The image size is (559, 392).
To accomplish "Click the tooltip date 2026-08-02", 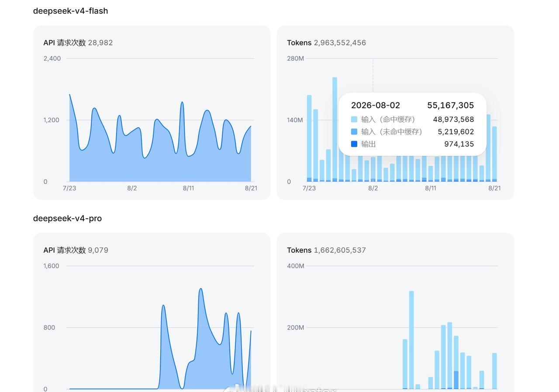I will point(376,105).
